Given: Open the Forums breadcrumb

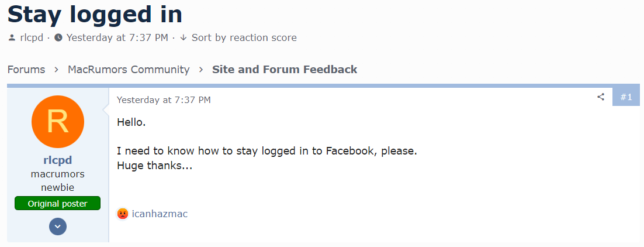Looking at the screenshot, I should point(26,70).
